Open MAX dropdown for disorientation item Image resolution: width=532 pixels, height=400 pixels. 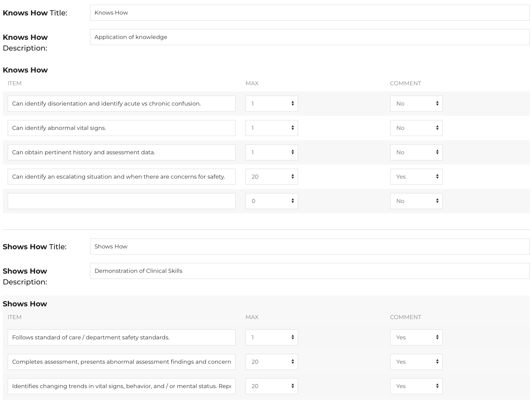click(272, 104)
